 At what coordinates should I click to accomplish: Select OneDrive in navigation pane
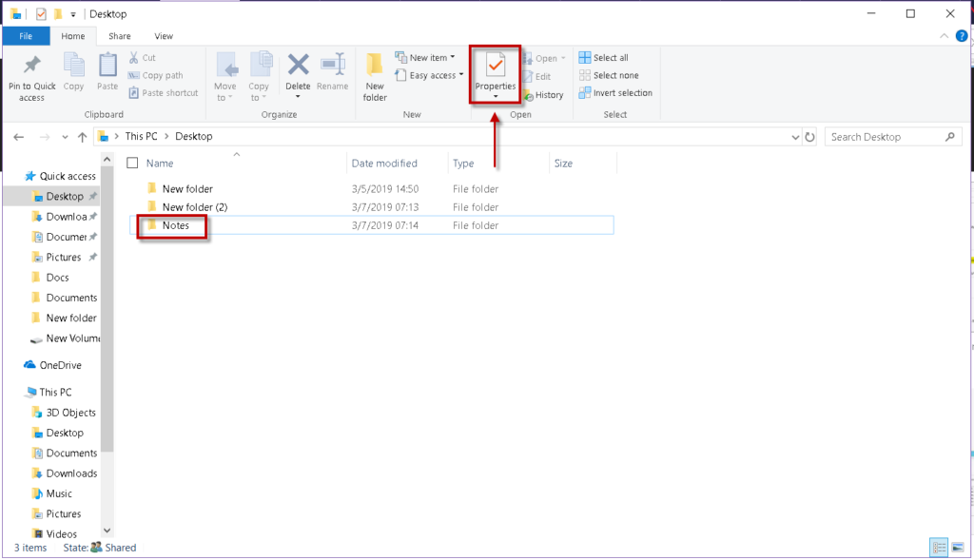53,365
